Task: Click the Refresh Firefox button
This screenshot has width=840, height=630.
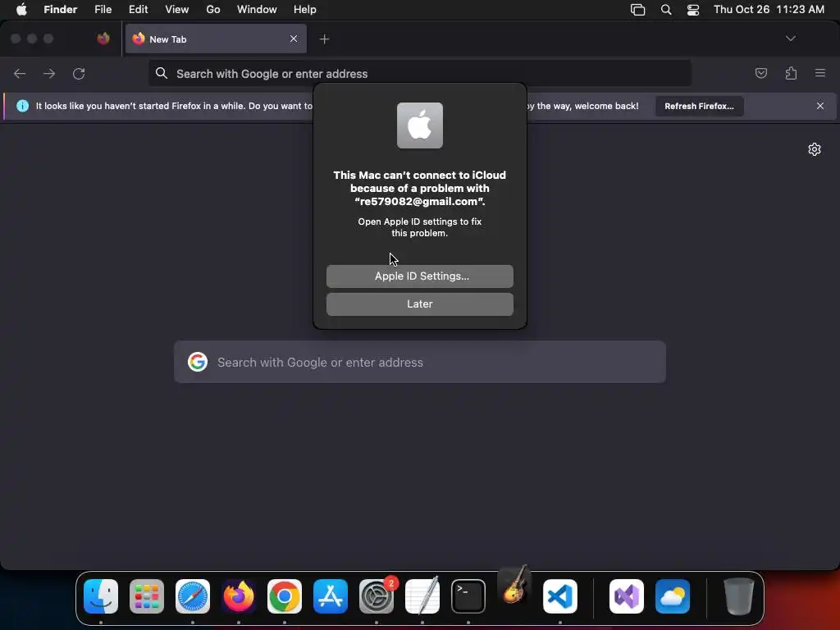Action: [699, 106]
